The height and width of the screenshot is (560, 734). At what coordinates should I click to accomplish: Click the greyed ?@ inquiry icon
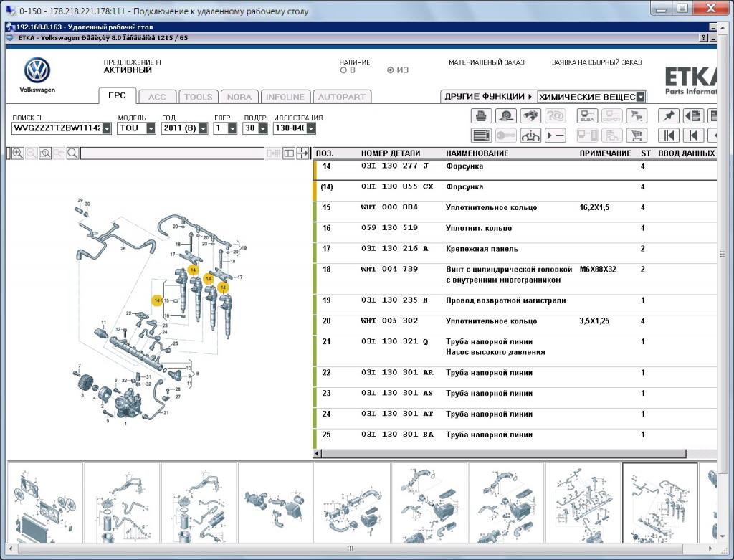[x=556, y=115]
